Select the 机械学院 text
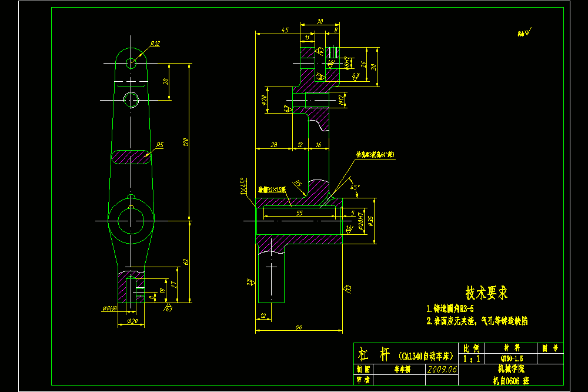 point(511,368)
